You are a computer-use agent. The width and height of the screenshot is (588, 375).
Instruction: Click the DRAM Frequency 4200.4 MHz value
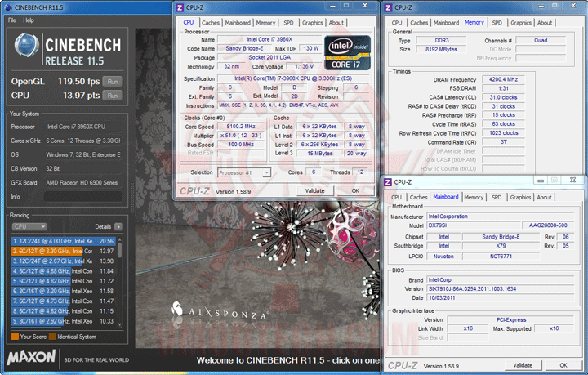(503, 79)
